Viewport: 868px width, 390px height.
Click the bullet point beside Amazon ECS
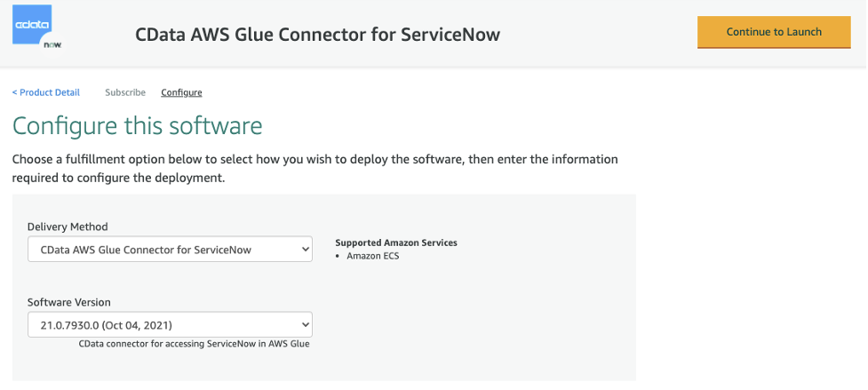(338, 256)
